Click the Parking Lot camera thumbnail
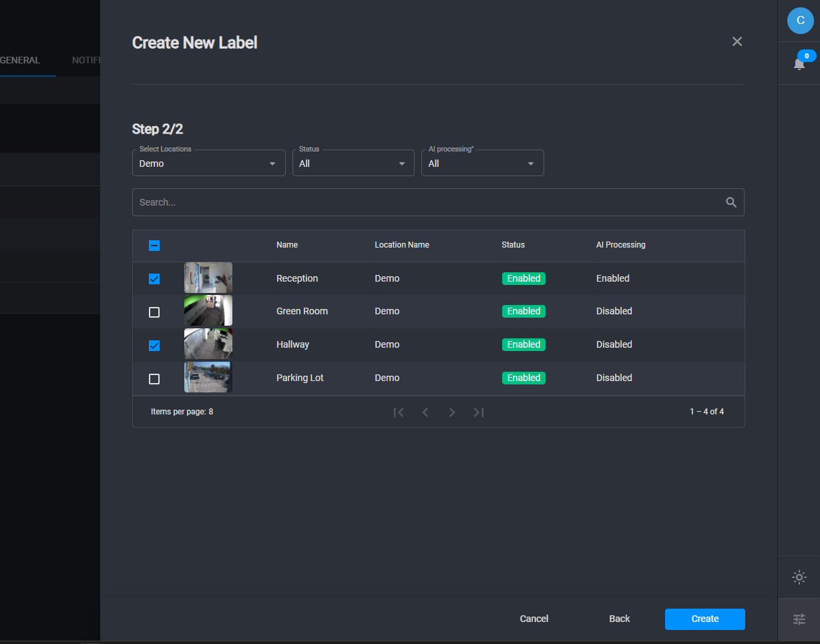This screenshot has width=820, height=644. (208, 378)
